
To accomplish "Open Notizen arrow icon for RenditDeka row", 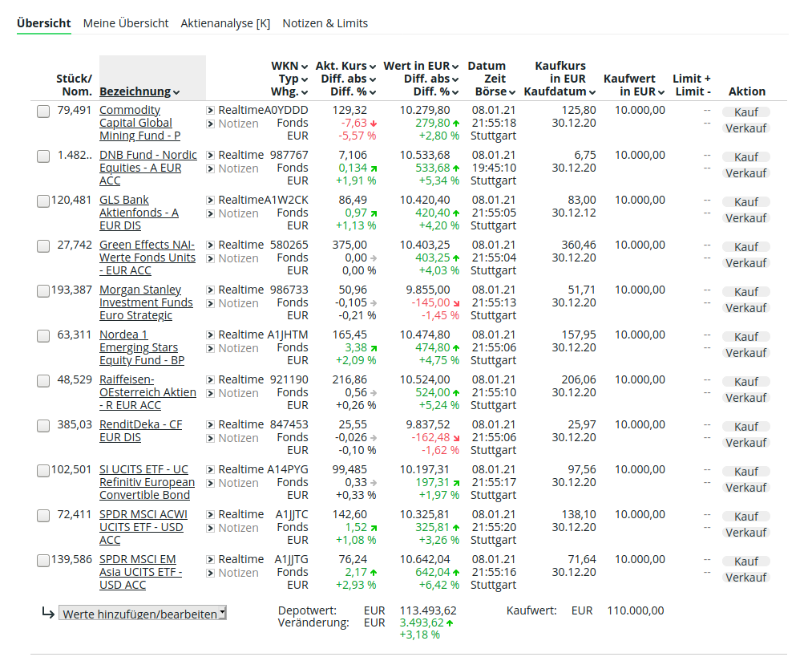I will 210,438.
